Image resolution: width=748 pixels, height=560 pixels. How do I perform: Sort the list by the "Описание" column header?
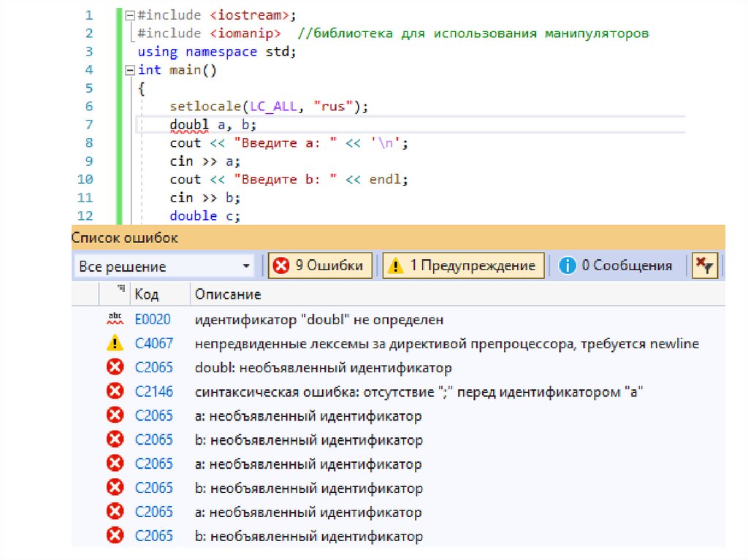click(x=227, y=294)
